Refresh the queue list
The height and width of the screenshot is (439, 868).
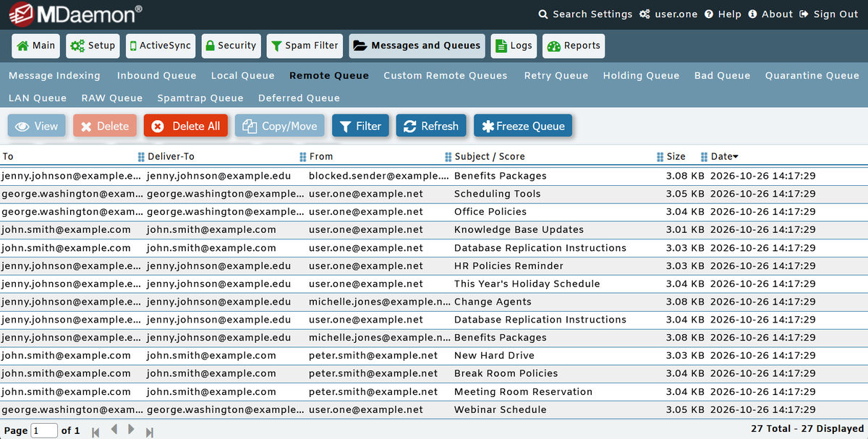pyautogui.click(x=431, y=126)
